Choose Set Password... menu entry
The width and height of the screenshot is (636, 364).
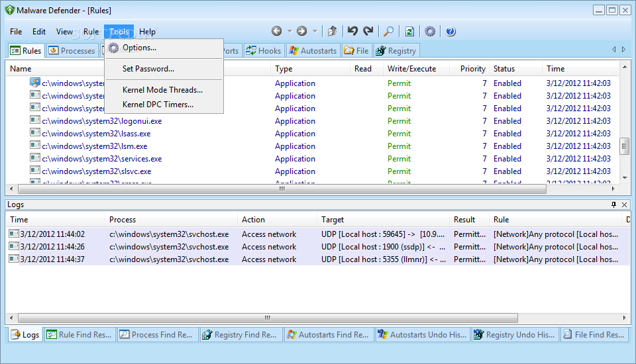[164, 69]
